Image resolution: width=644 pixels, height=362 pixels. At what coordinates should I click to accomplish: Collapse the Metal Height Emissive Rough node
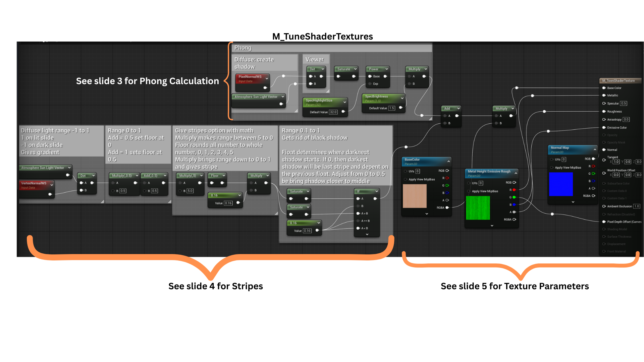point(516,173)
